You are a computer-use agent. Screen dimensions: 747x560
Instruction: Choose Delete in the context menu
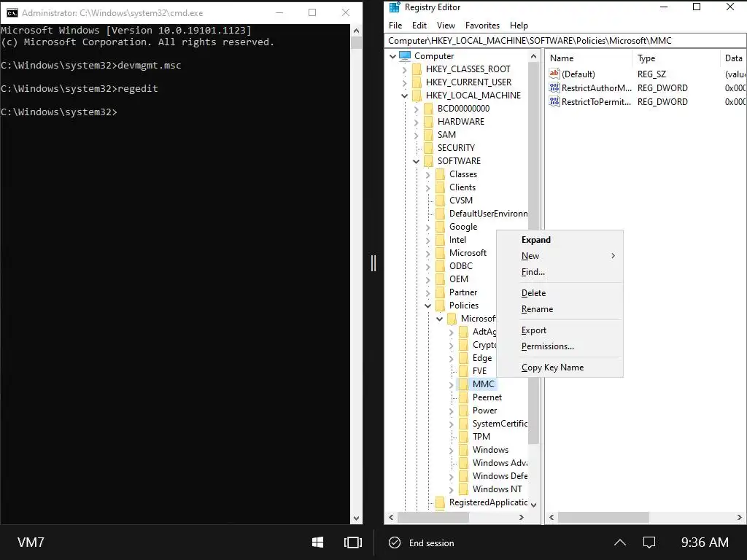tap(560, 293)
